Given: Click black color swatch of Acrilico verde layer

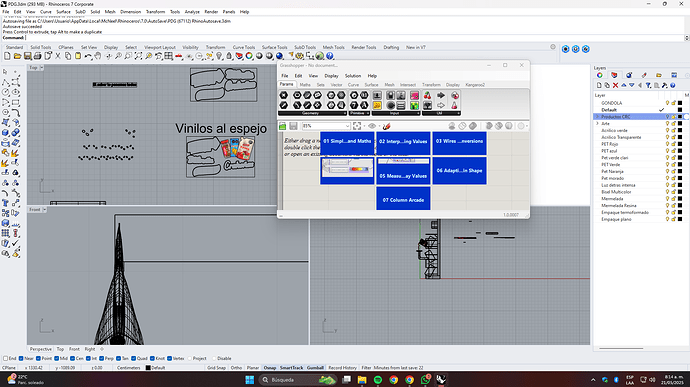Looking at the screenshot, I should pos(680,130).
